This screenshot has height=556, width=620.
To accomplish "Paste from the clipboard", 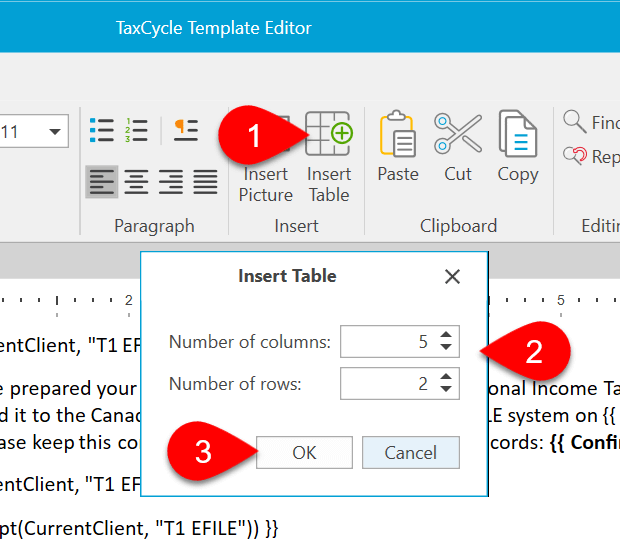I will [x=398, y=147].
